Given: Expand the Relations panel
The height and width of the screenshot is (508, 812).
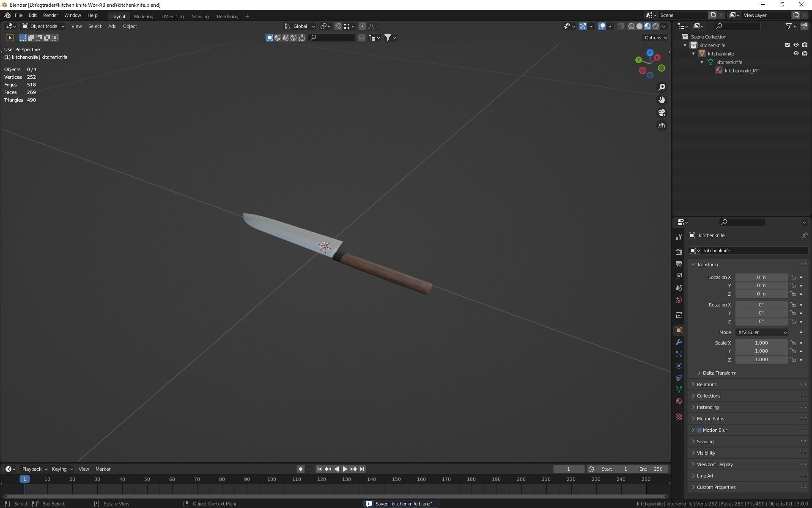Looking at the screenshot, I should [706, 384].
